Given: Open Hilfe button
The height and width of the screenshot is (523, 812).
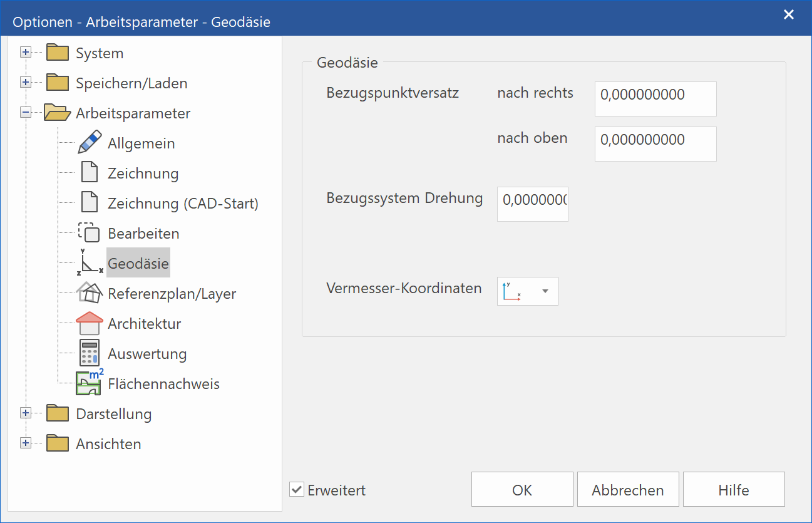Looking at the screenshot, I should click(x=734, y=489).
